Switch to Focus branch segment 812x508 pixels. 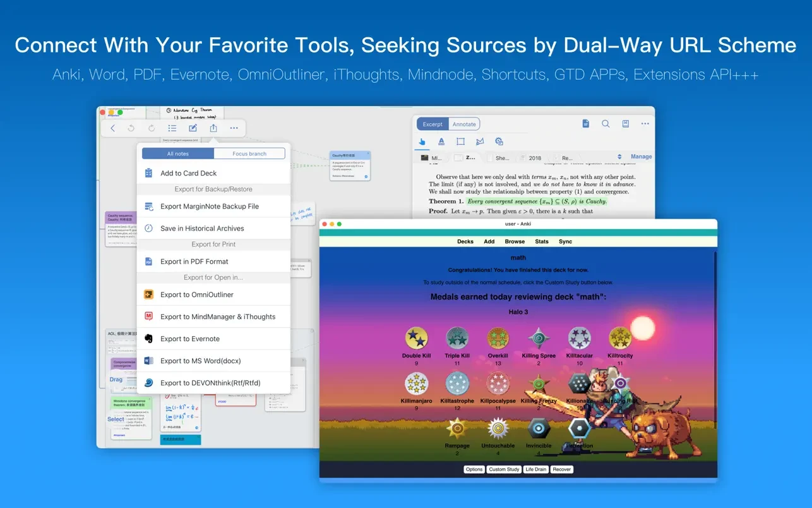[249, 154]
